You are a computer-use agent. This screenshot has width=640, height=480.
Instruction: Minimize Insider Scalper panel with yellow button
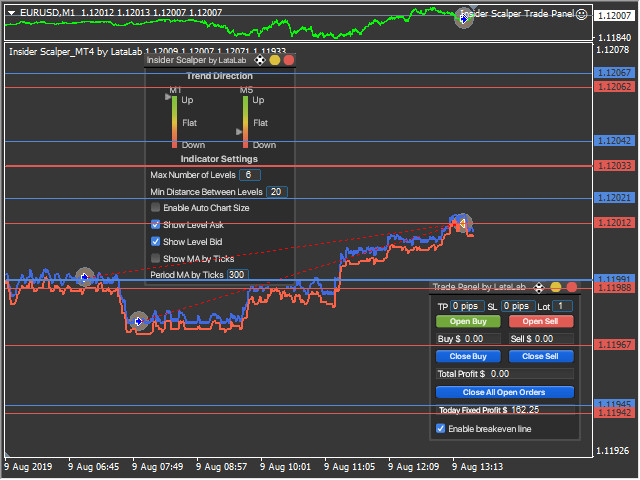tap(275, 60)
